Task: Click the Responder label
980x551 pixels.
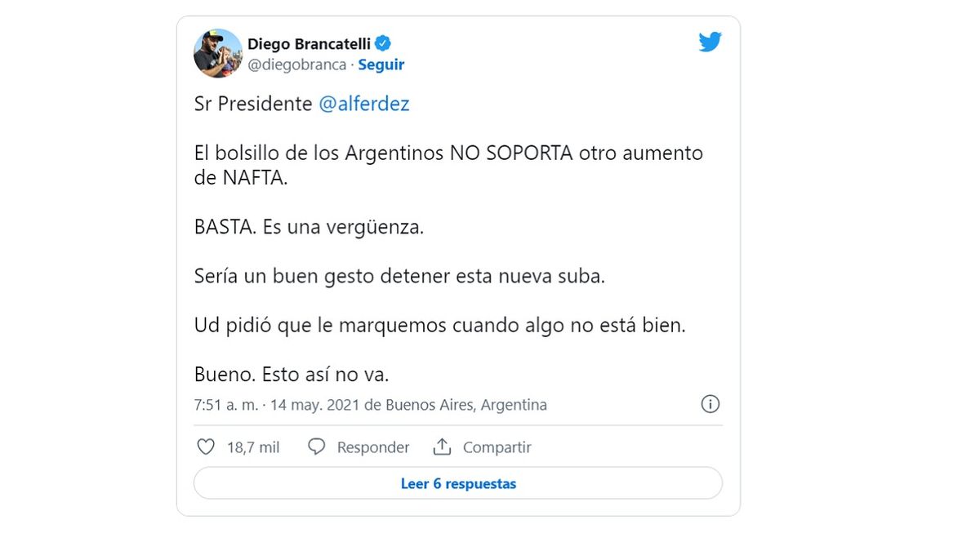Action: (373, 447)
